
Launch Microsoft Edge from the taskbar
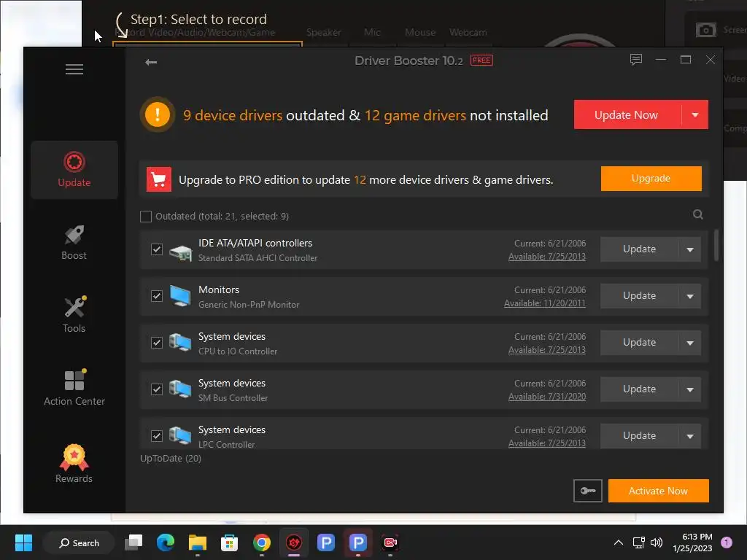pos(166,542)
